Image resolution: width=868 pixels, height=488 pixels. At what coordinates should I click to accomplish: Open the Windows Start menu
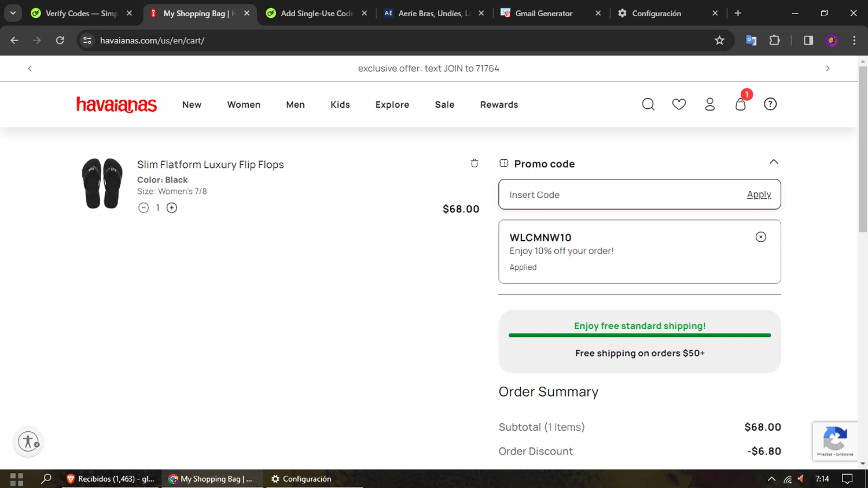pos(17,479)
